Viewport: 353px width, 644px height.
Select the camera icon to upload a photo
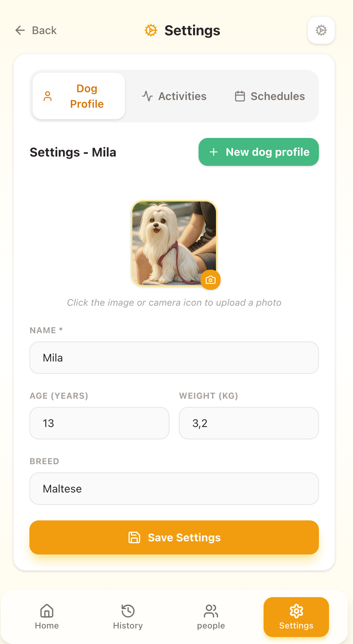(x=210, y=280)
